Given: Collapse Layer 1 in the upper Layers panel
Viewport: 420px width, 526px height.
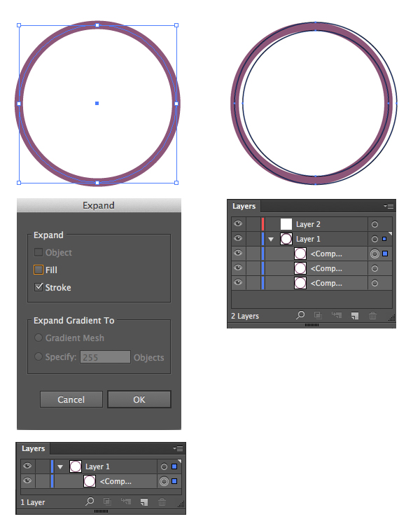Looking at the screenshot, I should [271, 239].
